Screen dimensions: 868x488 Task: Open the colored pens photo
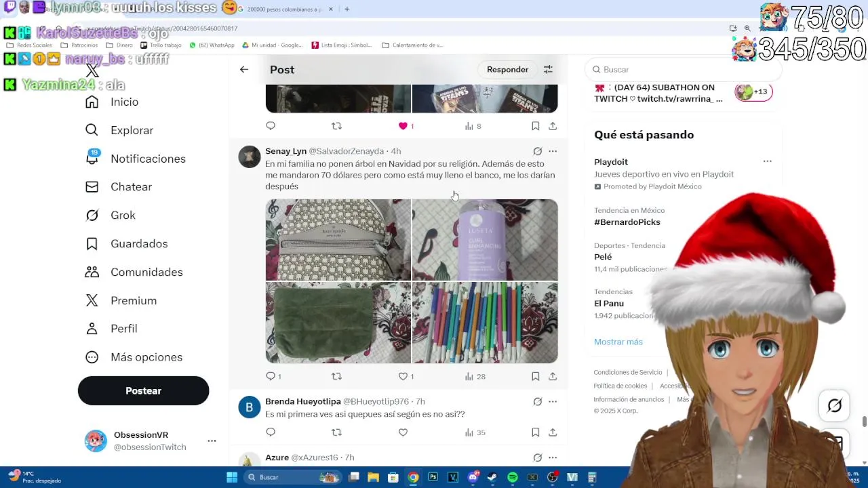click(x=485, y=323)
